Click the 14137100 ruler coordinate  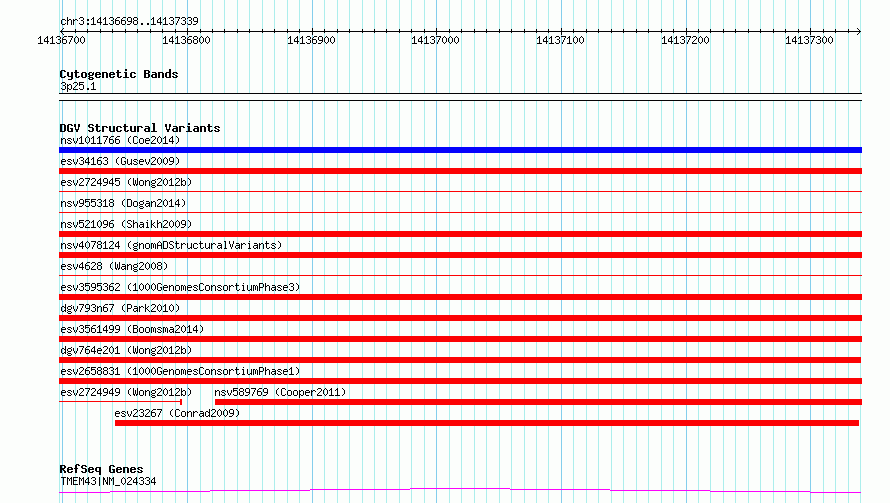point(560,40)
